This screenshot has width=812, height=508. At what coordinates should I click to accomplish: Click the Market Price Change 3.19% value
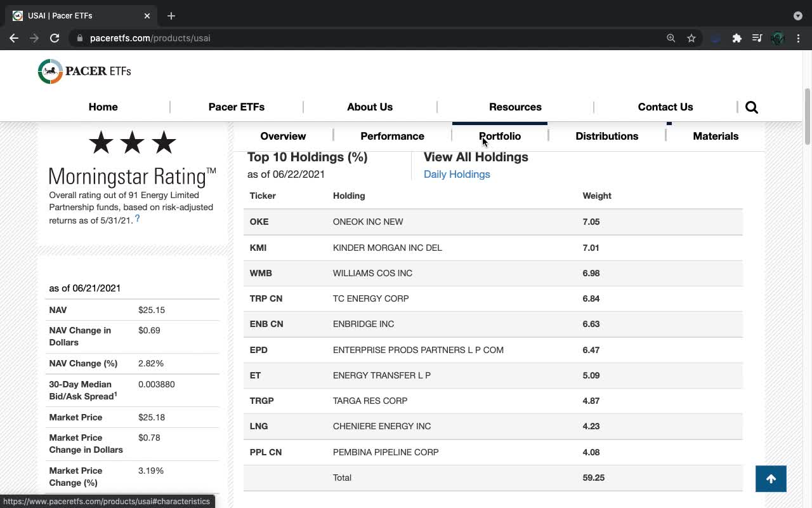click(x=151, y=471)
